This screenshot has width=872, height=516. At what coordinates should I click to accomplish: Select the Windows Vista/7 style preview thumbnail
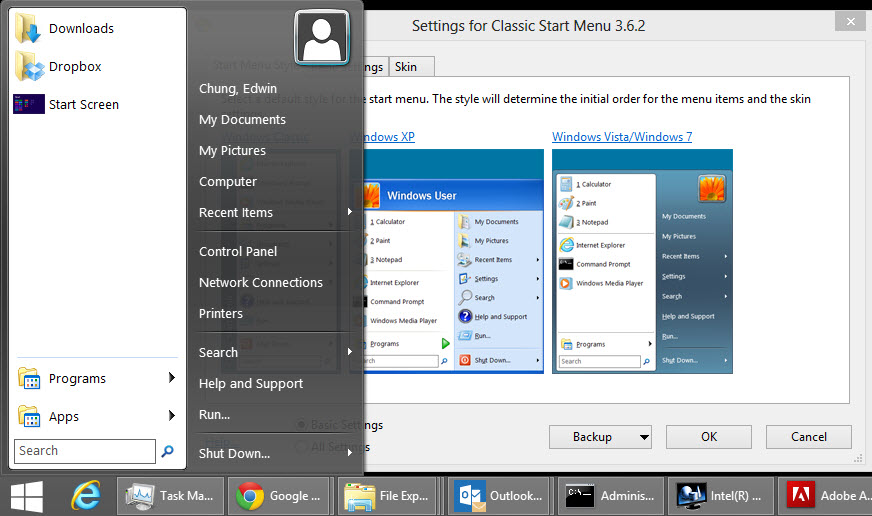tap(642, 261)
